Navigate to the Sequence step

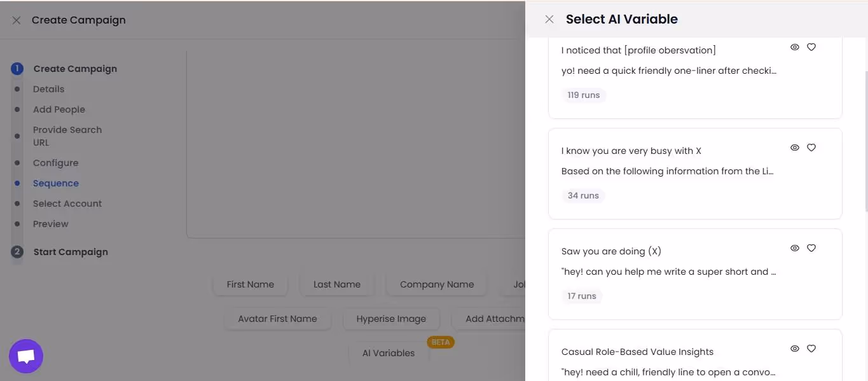(x=56, y=183)
